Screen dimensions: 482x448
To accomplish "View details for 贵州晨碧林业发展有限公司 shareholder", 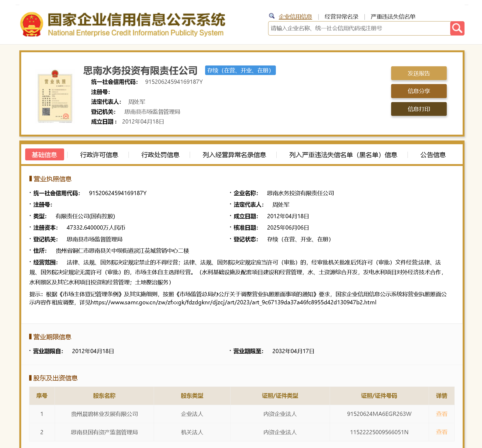I will pos(441,414).
